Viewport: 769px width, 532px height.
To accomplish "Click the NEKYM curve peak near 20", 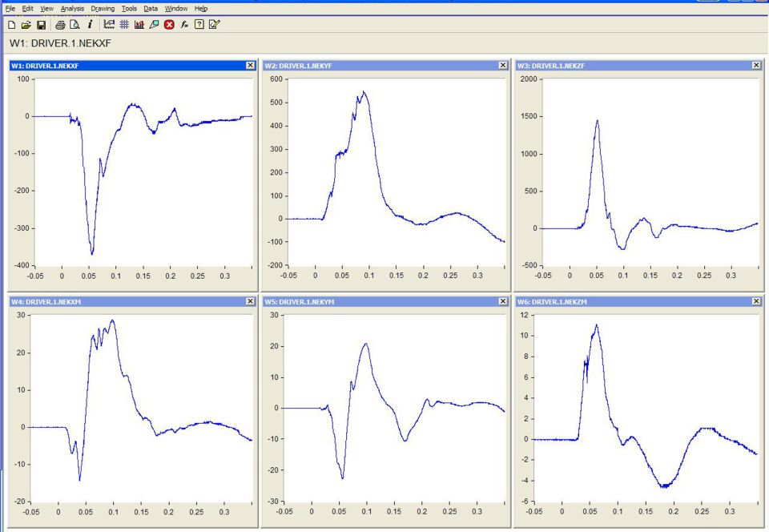I will 366,344.
